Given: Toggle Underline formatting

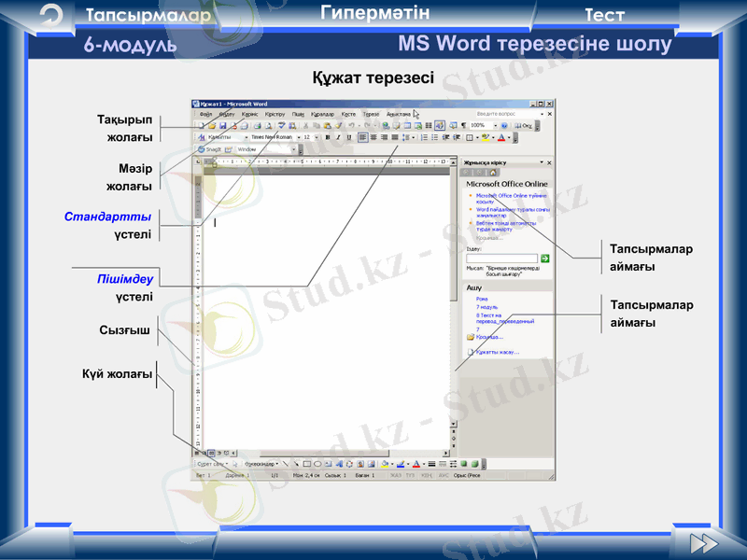Looking at the screenshot, I should (349, 137).
